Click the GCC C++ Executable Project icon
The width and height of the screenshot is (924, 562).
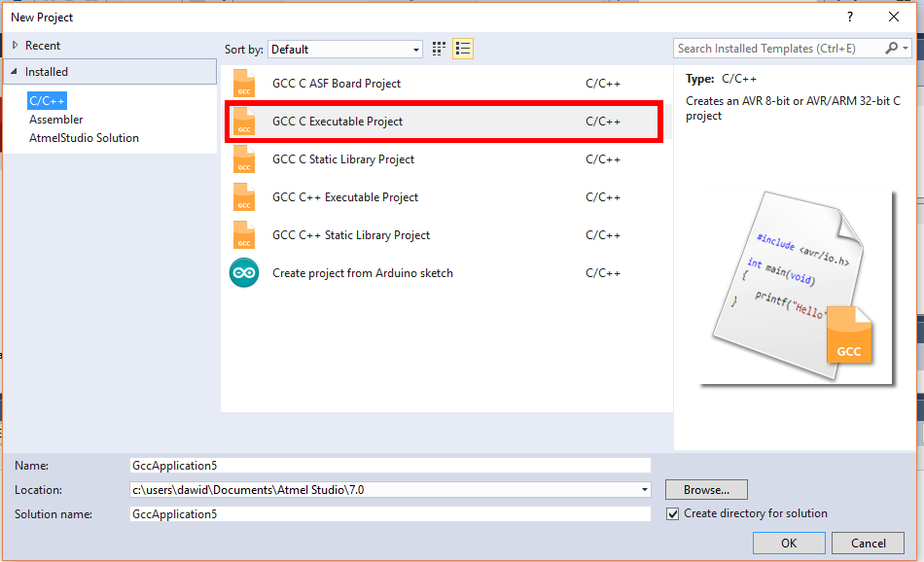244,197
